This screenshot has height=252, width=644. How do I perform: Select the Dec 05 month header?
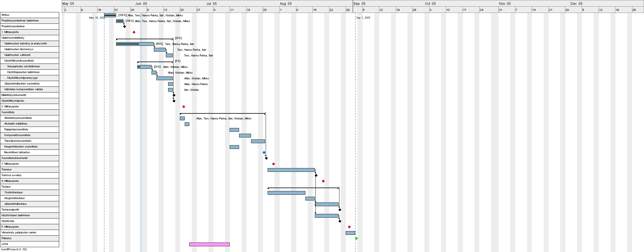[x=576, y=3]
